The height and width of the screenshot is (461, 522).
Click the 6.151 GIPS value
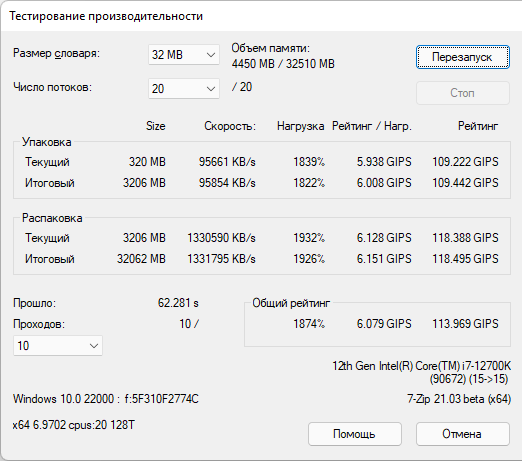pyautogui.click(x=384, y=259)
